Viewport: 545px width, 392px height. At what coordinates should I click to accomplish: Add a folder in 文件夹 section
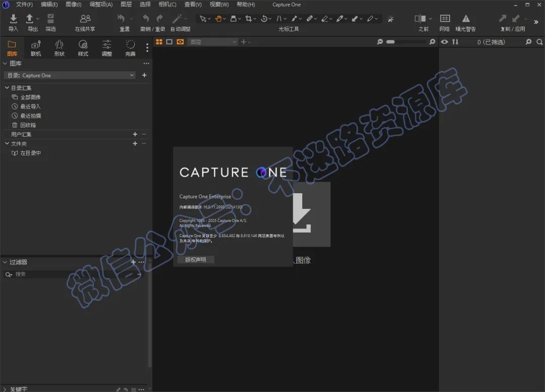pos(135,143)
